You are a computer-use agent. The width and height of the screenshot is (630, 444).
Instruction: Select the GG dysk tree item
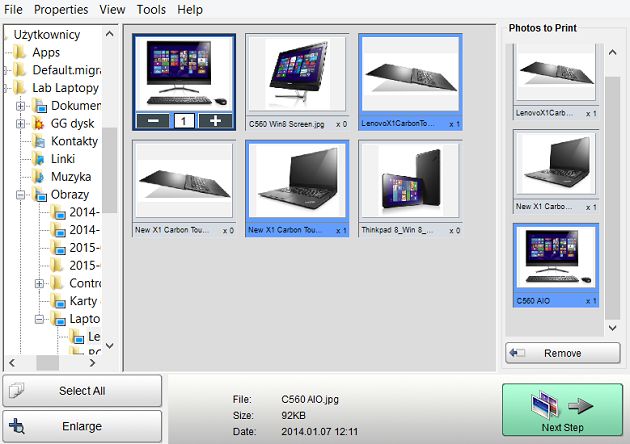(x=72, y=123)
